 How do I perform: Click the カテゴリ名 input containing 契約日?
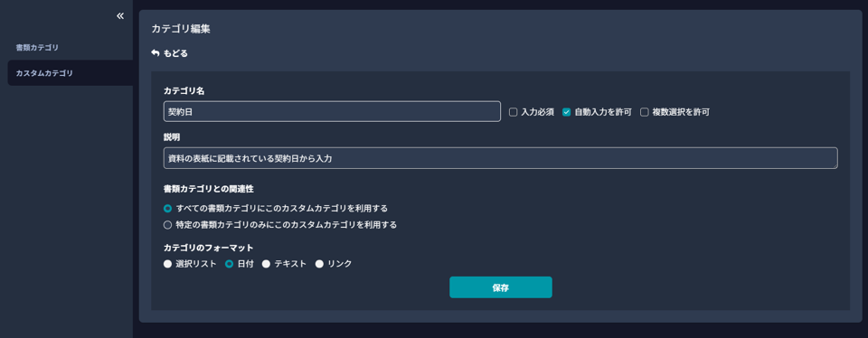[x=332, y=111]
